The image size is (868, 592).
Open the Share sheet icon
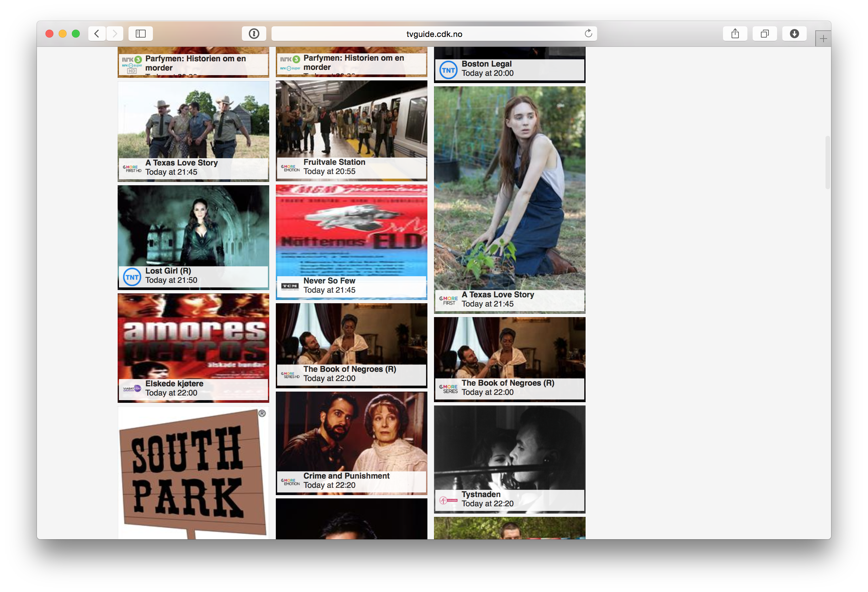[735, 34]
